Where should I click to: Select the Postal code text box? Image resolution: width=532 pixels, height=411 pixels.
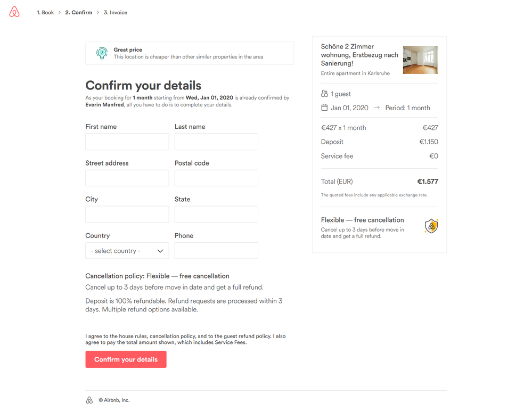click(x=216, y=178)
